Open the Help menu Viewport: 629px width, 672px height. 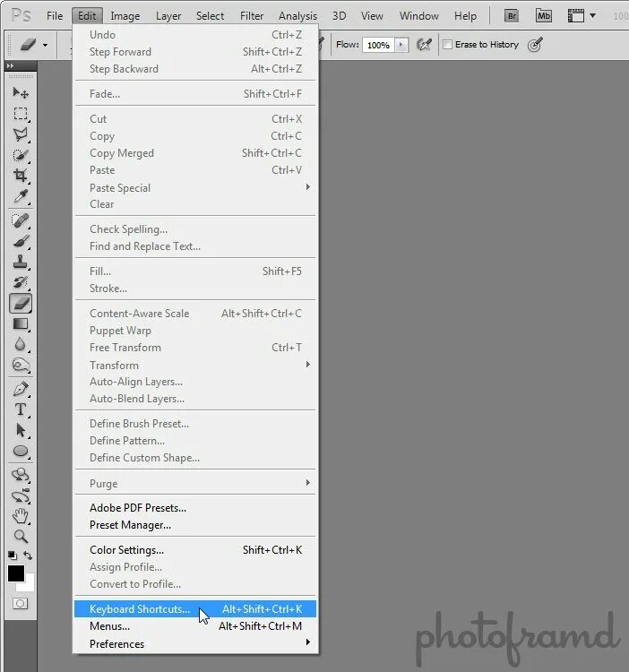(465, 16)
